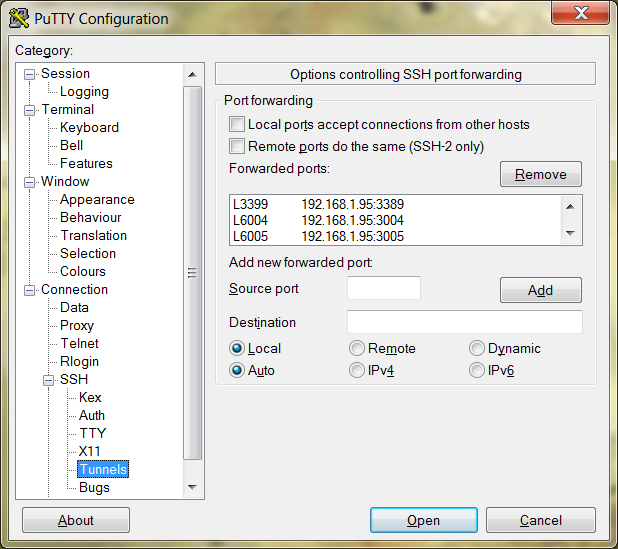Open the X11 category
Viewport: 618px width, 549px height.
click(x=89, y=451)
